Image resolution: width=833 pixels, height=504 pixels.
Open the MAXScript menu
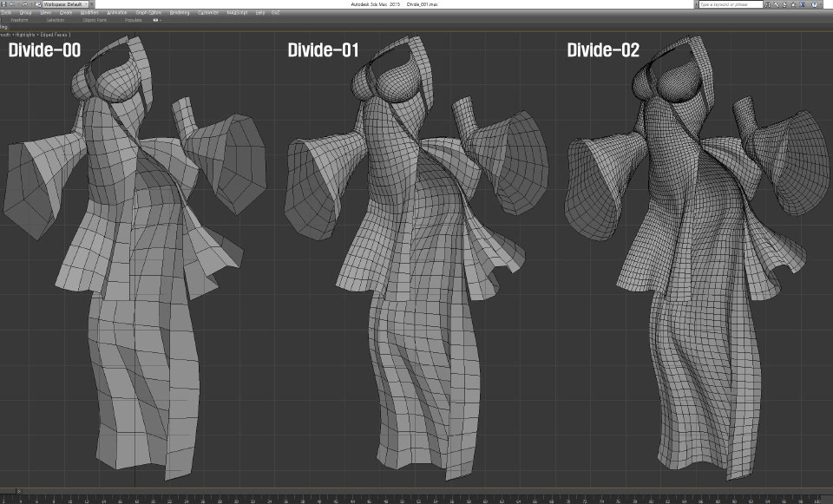[237, 12]
